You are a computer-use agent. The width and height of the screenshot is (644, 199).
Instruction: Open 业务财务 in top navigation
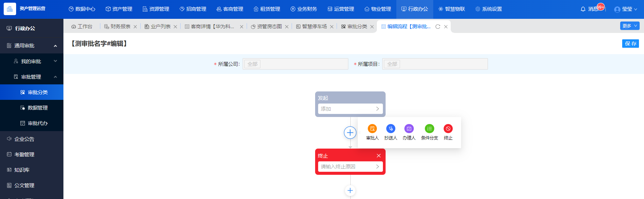[x=304, y=9]
